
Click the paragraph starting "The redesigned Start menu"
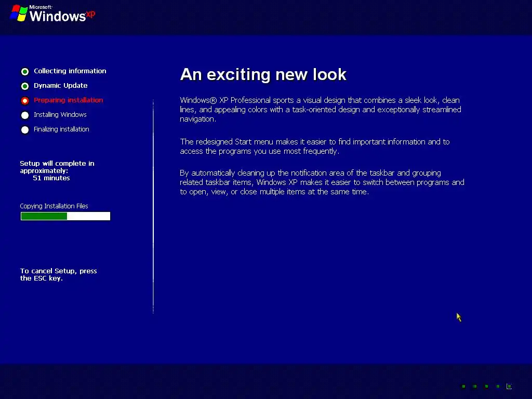(314, 146)
